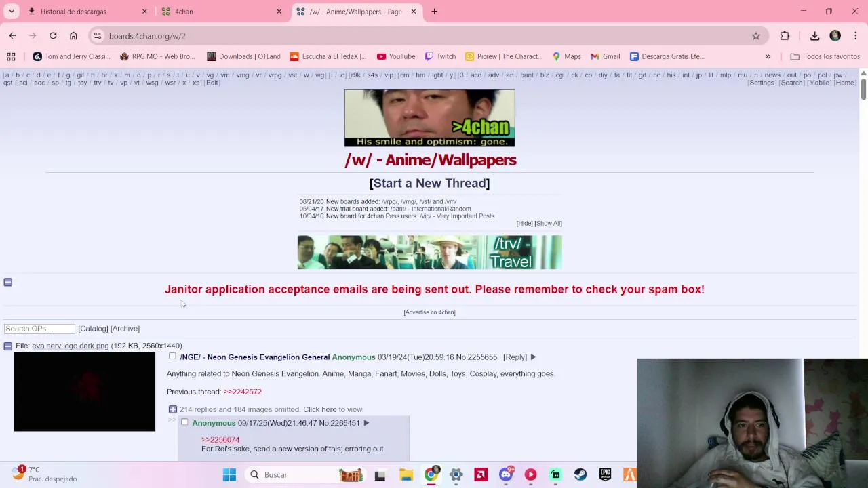Open the Archive link
This screenshot has height=488, width=868.
tap(125, 329)
